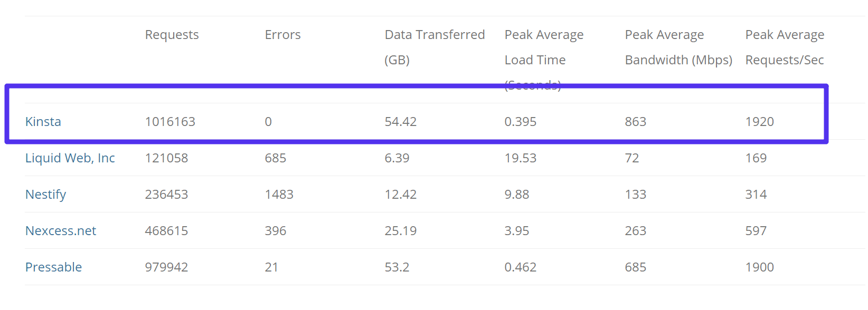Click the Requests column header

[x=172, y=35]
